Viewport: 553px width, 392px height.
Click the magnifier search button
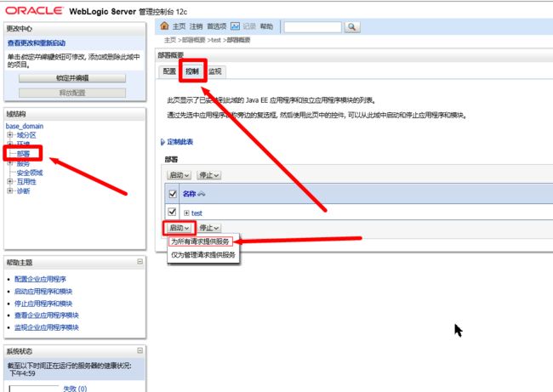[x=351, y=27]
